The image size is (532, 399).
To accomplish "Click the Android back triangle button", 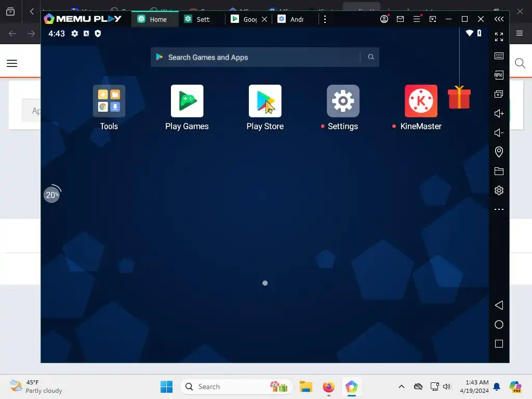I will (x=499, y=305).
